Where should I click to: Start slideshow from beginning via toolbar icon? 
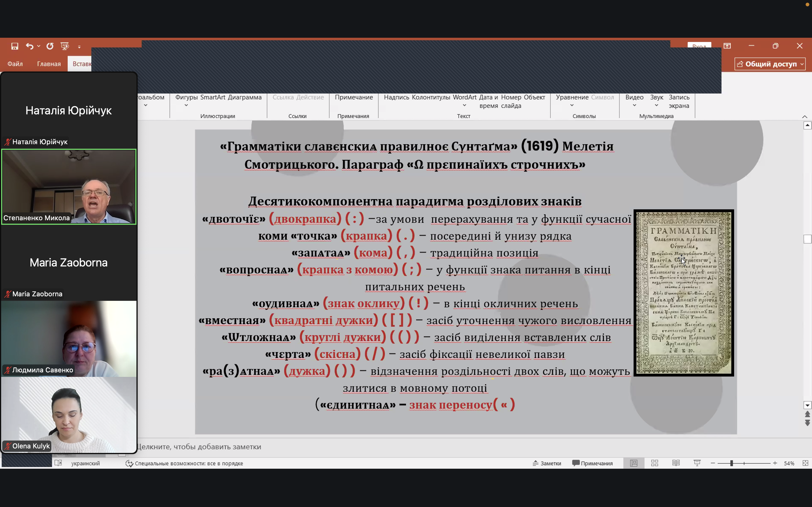[65, 46]
